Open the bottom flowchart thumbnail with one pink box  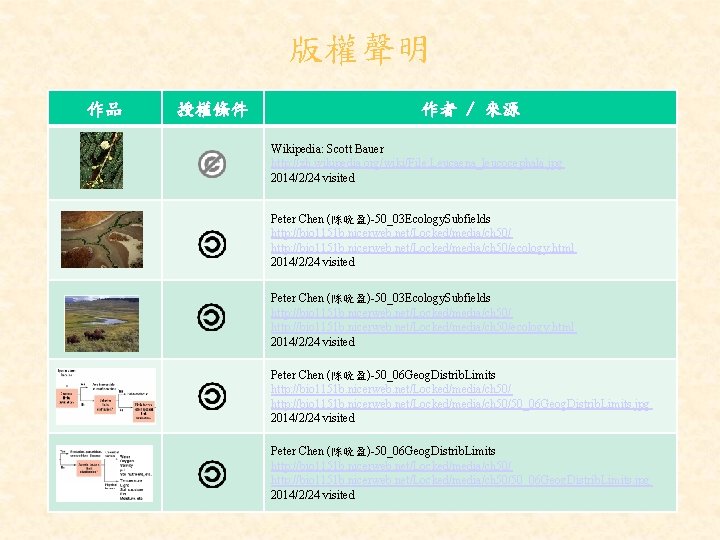105,473
